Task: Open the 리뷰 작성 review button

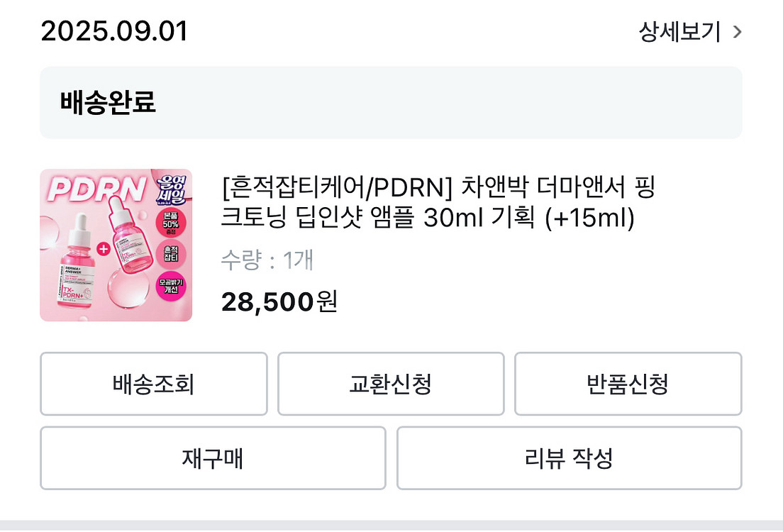Action: 569,458
